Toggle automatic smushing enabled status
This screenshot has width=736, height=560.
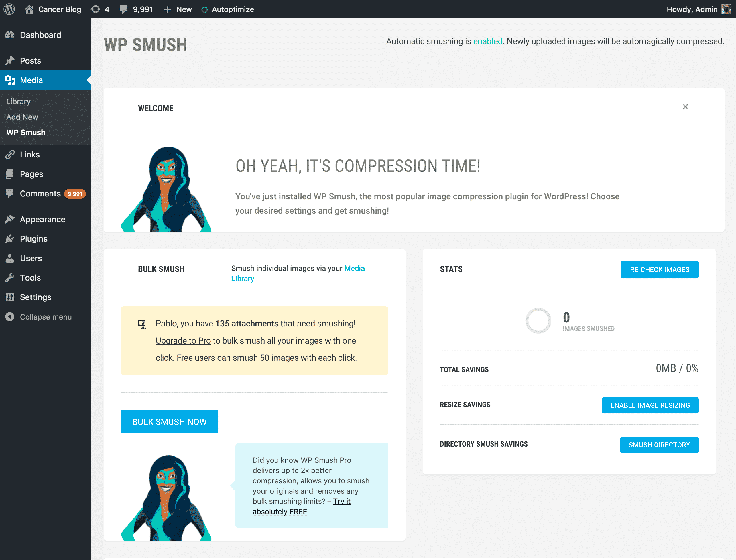click(x=488, y=41)
